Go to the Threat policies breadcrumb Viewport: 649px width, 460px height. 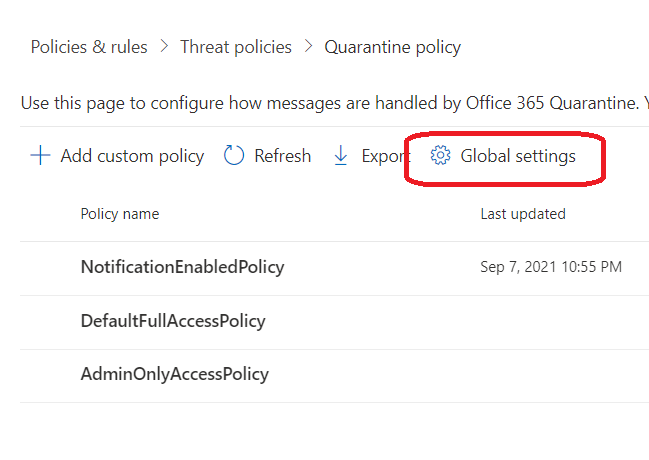(x=236, y=47)
